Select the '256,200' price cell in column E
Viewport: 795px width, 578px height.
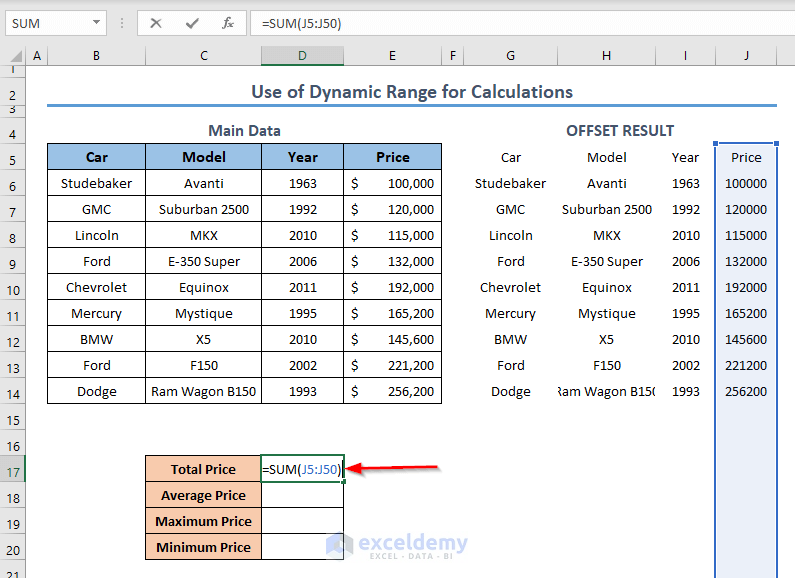392,391
